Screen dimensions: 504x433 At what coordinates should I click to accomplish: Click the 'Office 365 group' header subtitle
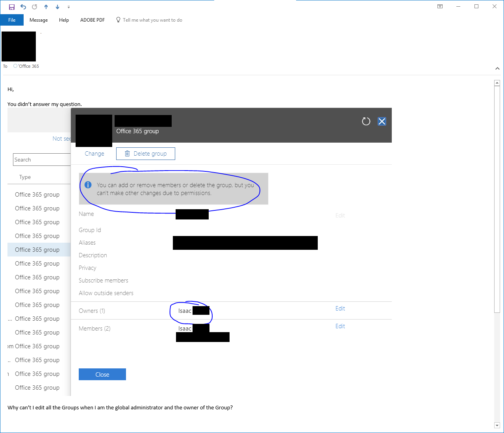point(137,131)
